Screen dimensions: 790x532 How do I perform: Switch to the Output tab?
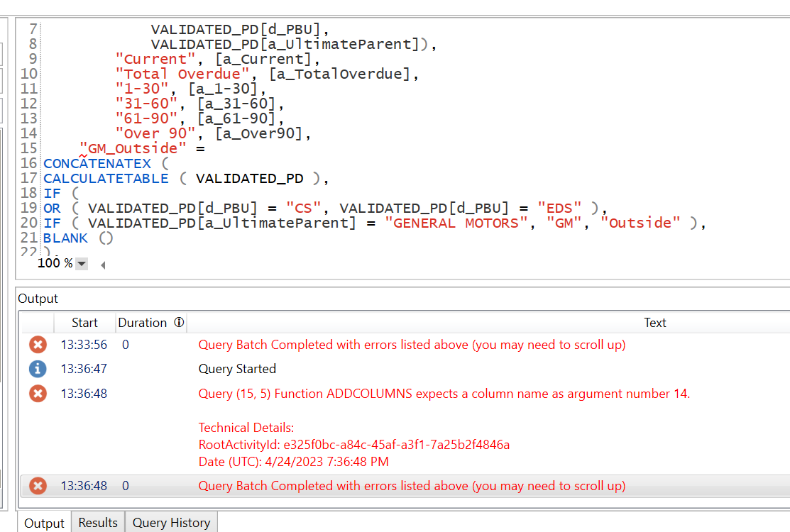tap(44, 523)
